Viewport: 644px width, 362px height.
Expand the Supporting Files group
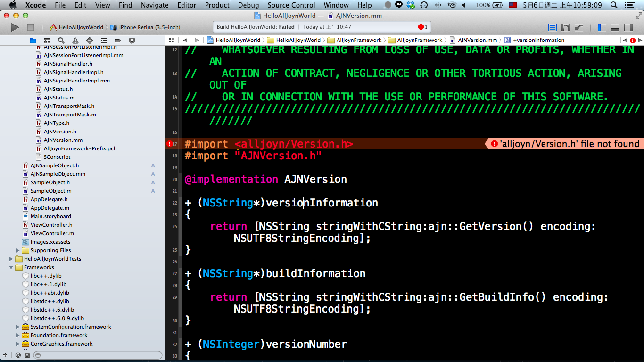pyautogui.click(x=18, y=250)
